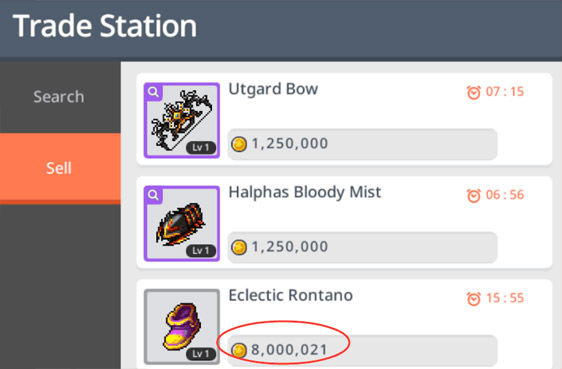Click the Utgard Bow price field 1,250,000
Image resolution: width=562 pixels, height=369 pixels.
tap(362, 144)
